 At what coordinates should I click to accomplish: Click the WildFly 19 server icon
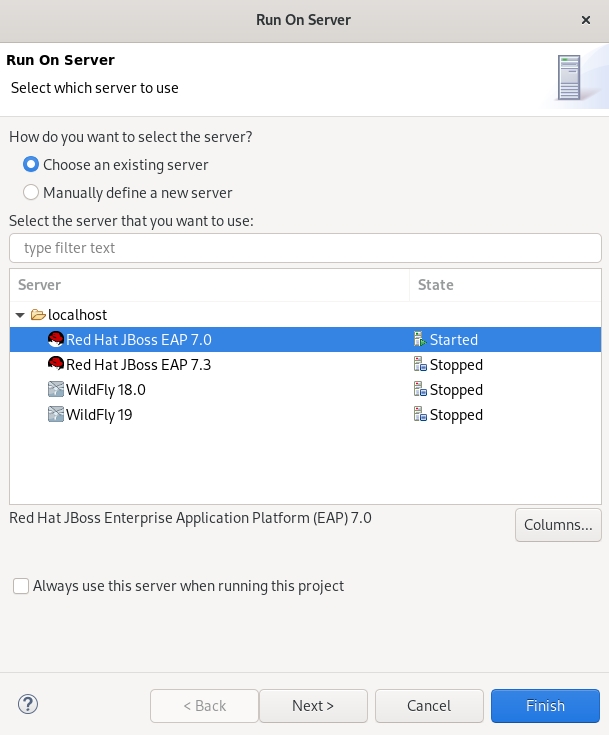click(56, 415)
